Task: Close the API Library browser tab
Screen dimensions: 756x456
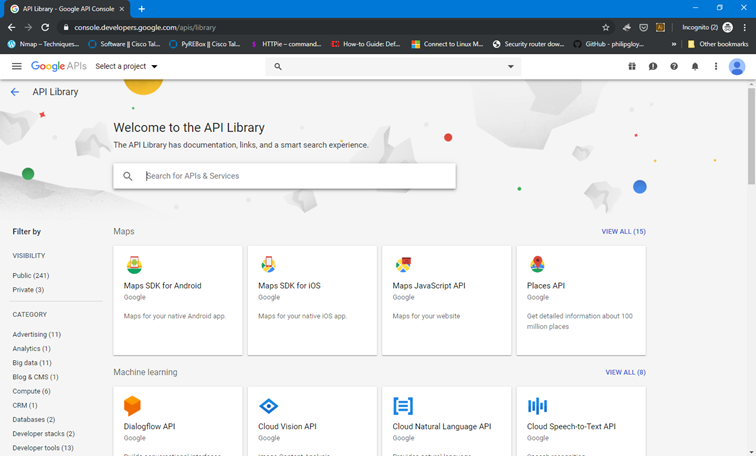Action: click(122, 9)
